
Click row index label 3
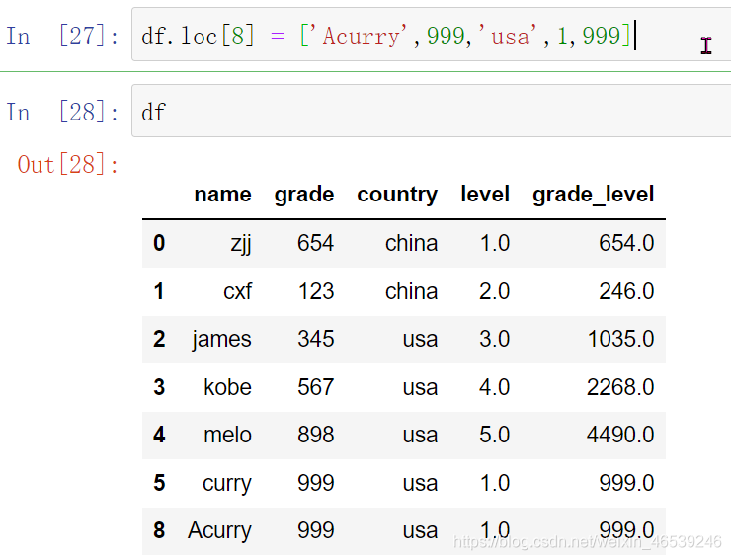[159, 387]
